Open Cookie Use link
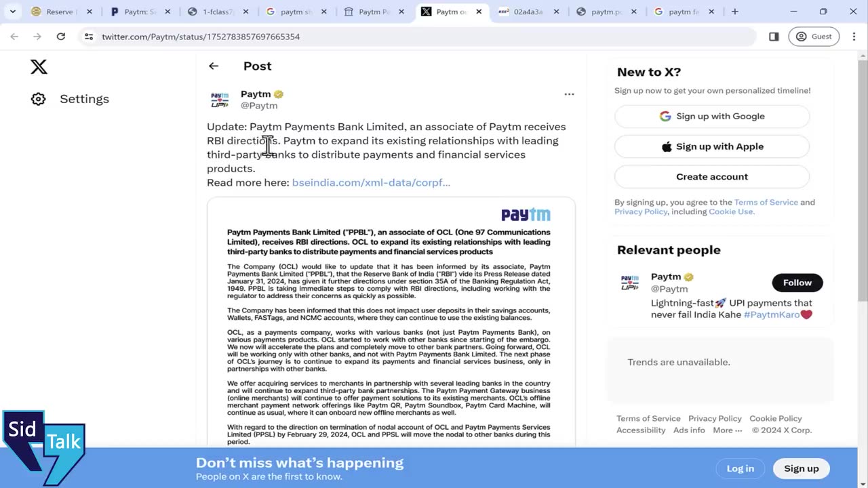Viewport: 868px width, 488px height. tap(731, 211)
